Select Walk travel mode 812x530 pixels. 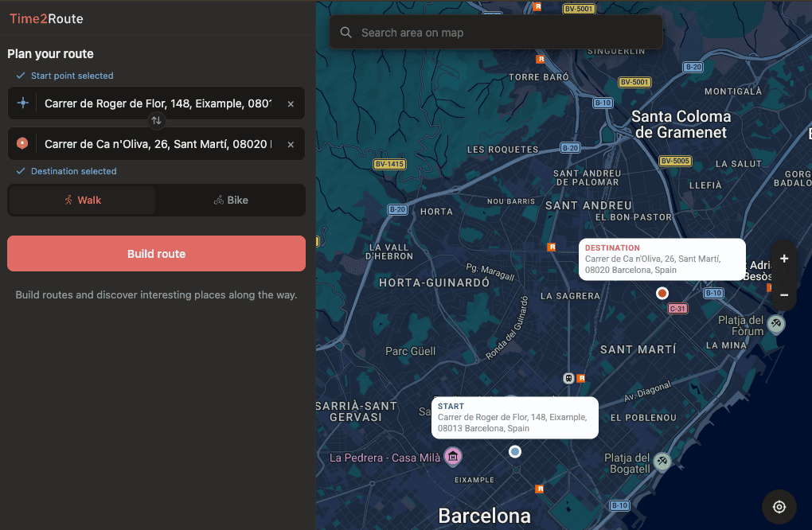point(82,201)
